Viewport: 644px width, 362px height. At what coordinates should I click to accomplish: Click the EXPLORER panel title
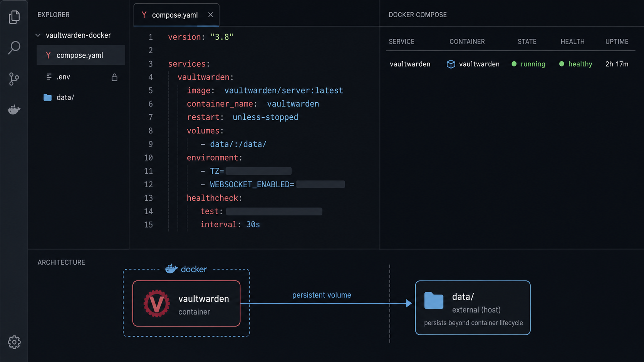(x=54, y=15)
